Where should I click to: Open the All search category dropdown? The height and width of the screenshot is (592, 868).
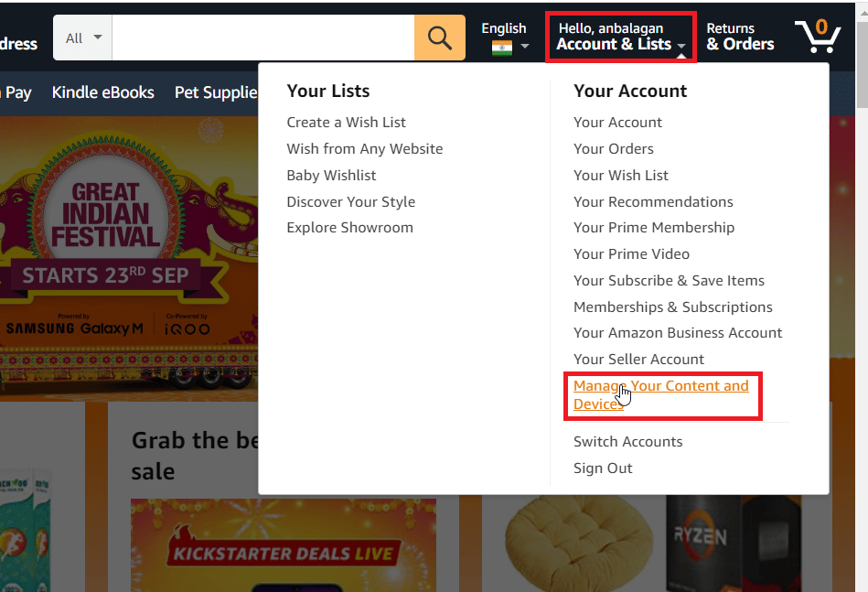tap(83, 38)
